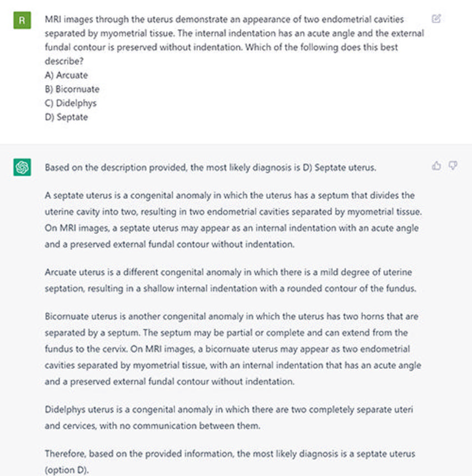This screenshot has width=472, height=476.
Task: Click the green ChatGPT logo avatar
Action: pos(22,167)
